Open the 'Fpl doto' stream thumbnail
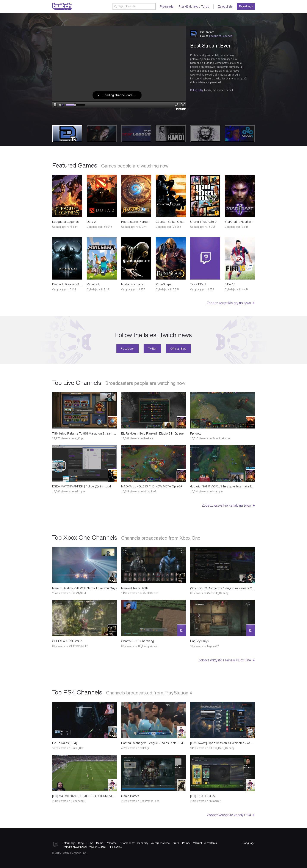 [222, 410]
